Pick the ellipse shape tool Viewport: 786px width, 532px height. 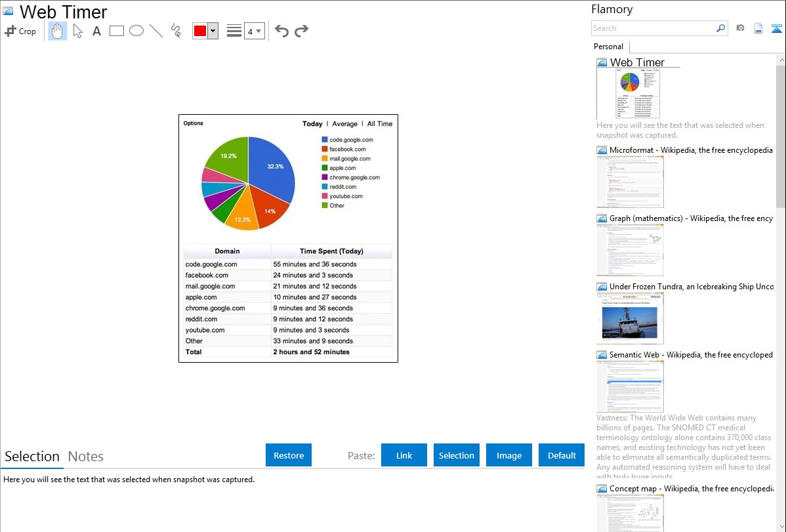click(x=136, y=31)
